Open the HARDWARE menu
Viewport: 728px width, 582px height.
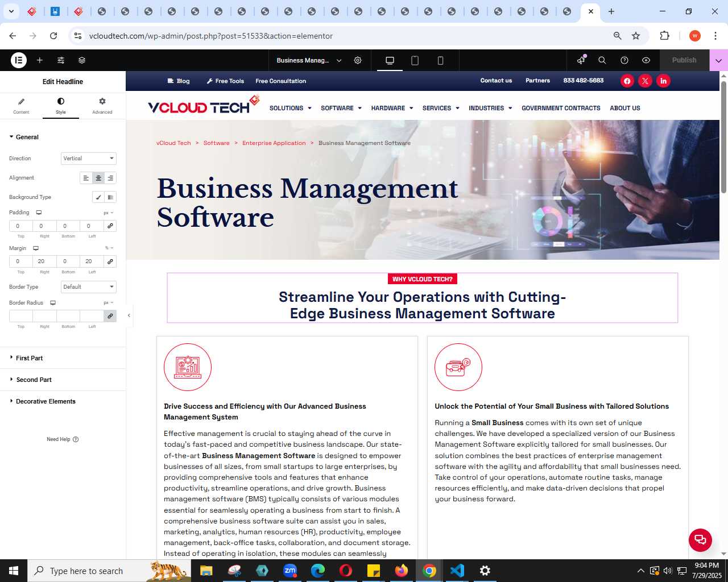392,108
